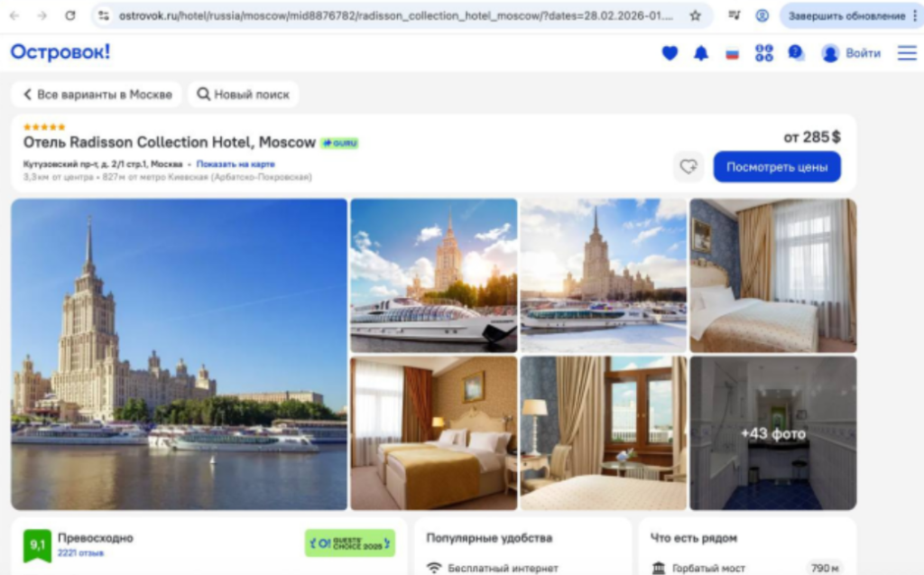Go back to Все варианты в Москве

(x=97, y=95)
